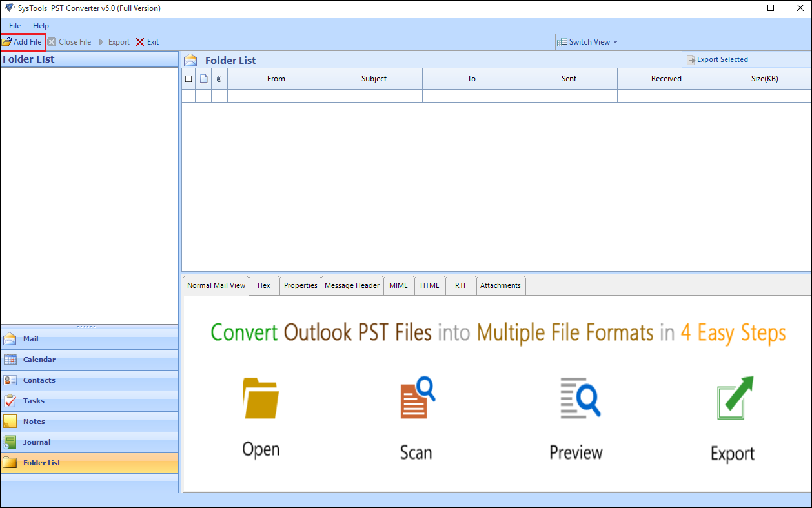Viewport: 812px width, 508px height.
Task: Toggle the select-all checkbox in header
Action: coord(188,79)
